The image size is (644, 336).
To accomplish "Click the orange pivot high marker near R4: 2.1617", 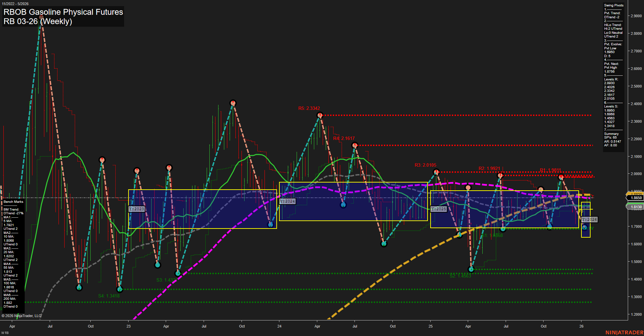I will 354,145.
